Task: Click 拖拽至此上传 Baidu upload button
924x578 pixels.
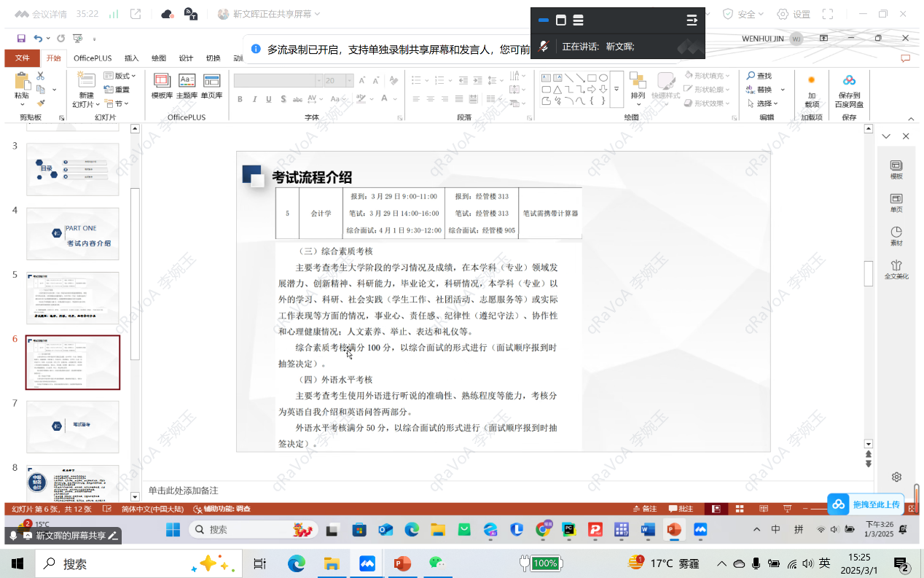Action: [x=866, y=504]
